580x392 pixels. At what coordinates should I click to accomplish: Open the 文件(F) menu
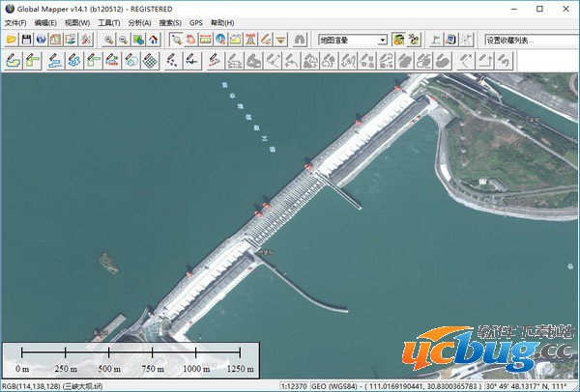16,22
